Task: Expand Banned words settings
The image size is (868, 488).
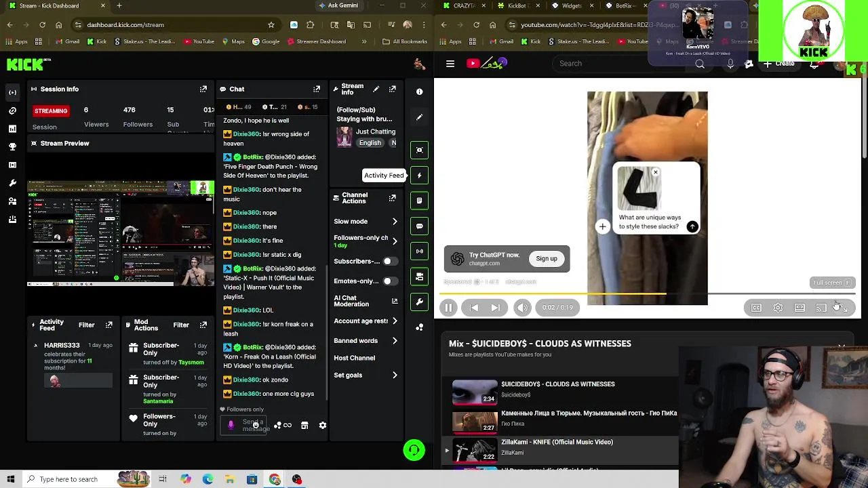Action: (x=395, y=341)
